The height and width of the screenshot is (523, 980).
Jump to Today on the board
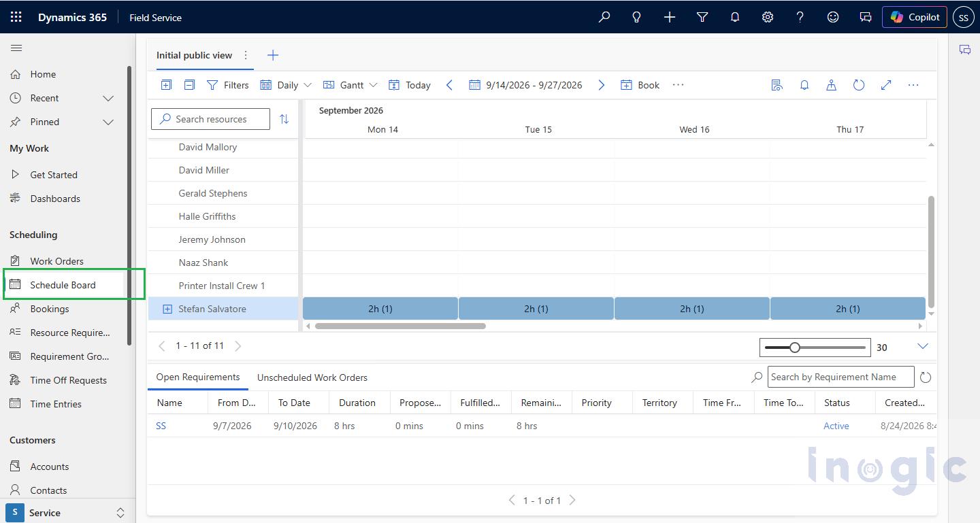(409, 85)
